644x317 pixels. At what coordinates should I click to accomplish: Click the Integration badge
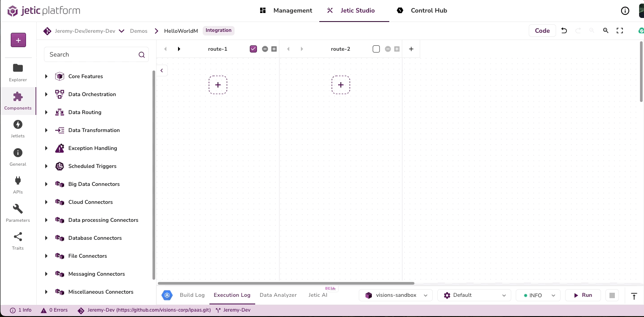click(x=218, y=31)
